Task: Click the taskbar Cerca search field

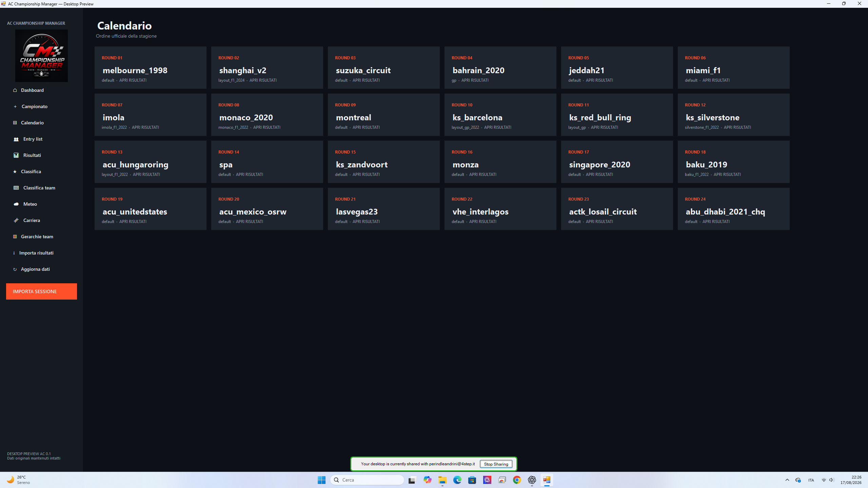Action: [367, 480]
